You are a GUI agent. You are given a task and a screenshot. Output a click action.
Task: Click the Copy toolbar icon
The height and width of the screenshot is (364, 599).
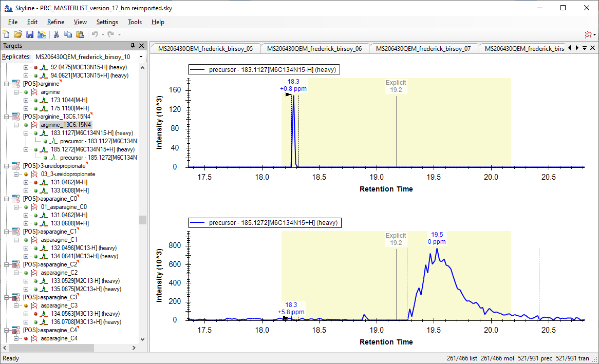point(68,34)
